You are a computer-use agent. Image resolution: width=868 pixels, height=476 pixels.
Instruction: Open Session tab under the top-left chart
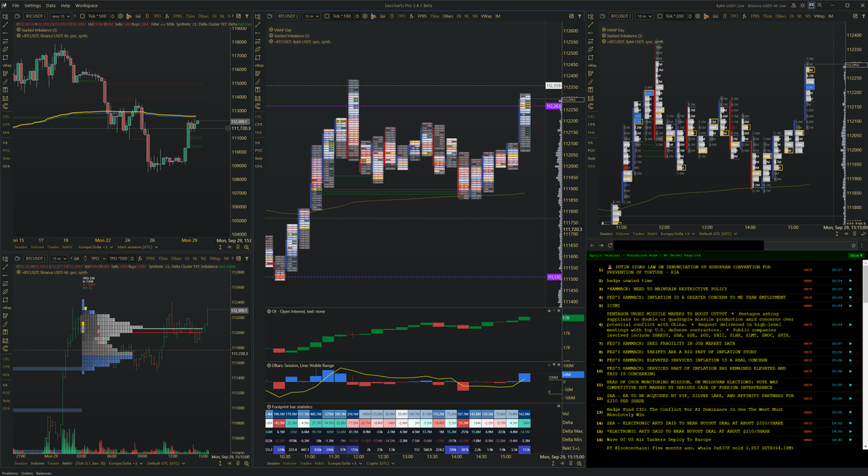click(21, 247)
